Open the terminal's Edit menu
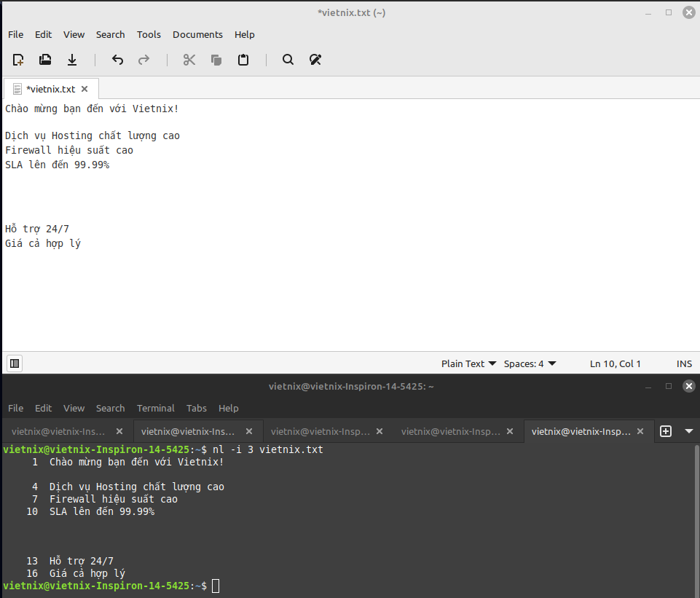The image size is (700, 598). coord(43,408)
